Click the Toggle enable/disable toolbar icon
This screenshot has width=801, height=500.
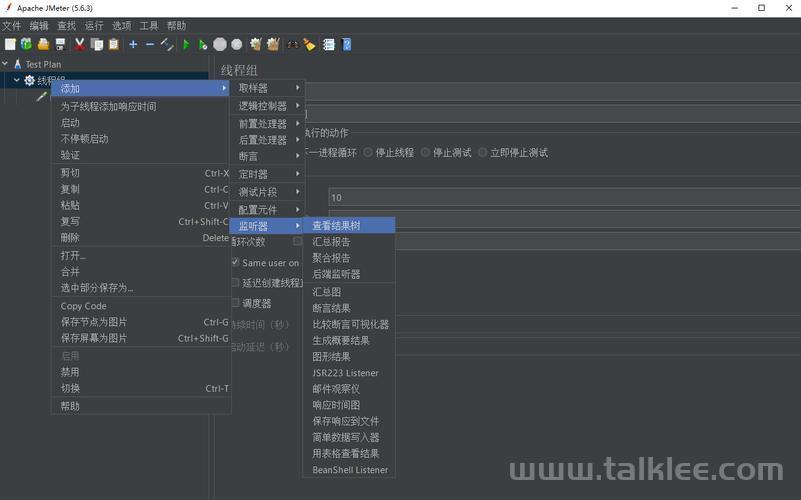[167, 44]
